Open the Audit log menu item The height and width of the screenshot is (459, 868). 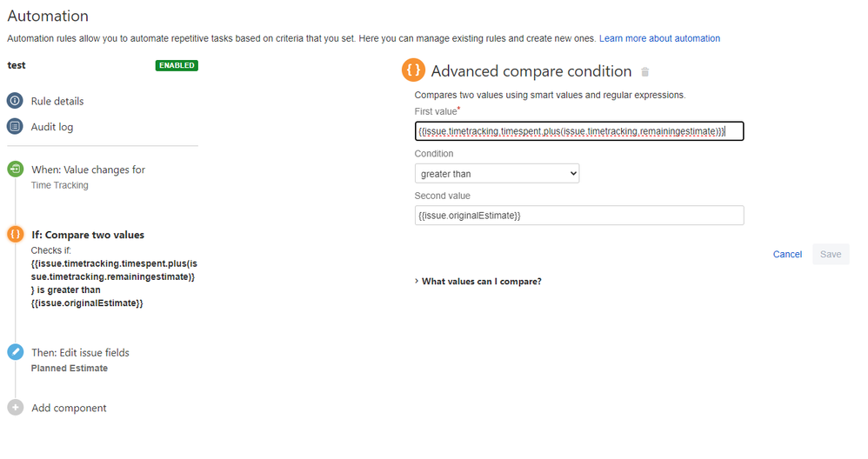pos(52,127)
